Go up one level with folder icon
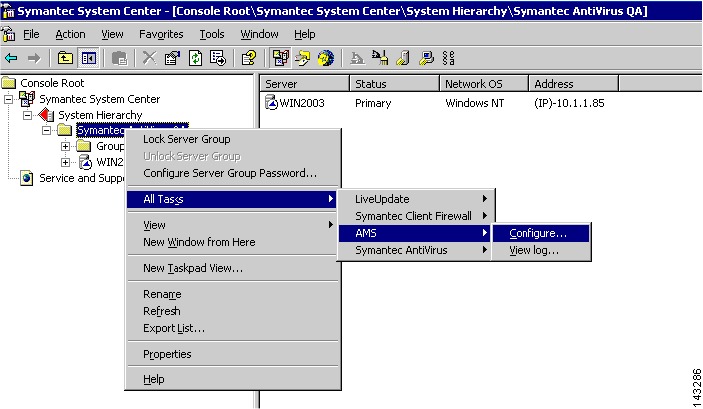Image resolution: width=703 pixels, height=409 pixels. [65, 58]
